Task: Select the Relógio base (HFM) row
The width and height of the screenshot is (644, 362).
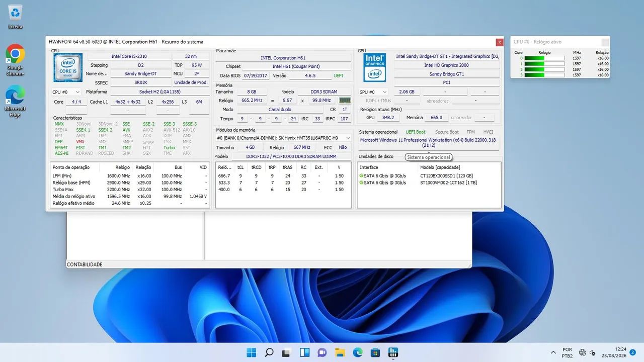Action: [x=130, y=183]
